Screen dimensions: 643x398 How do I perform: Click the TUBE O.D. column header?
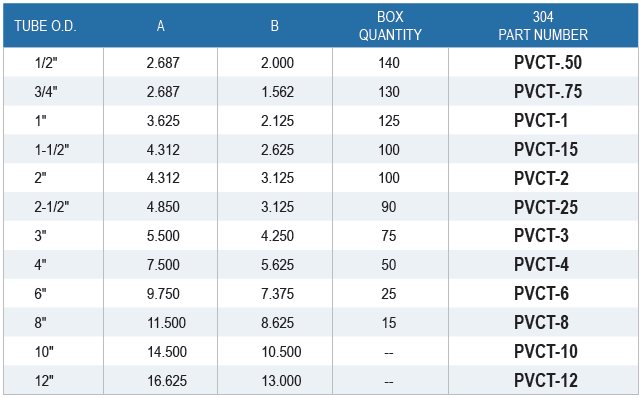[x=46, y=26]
